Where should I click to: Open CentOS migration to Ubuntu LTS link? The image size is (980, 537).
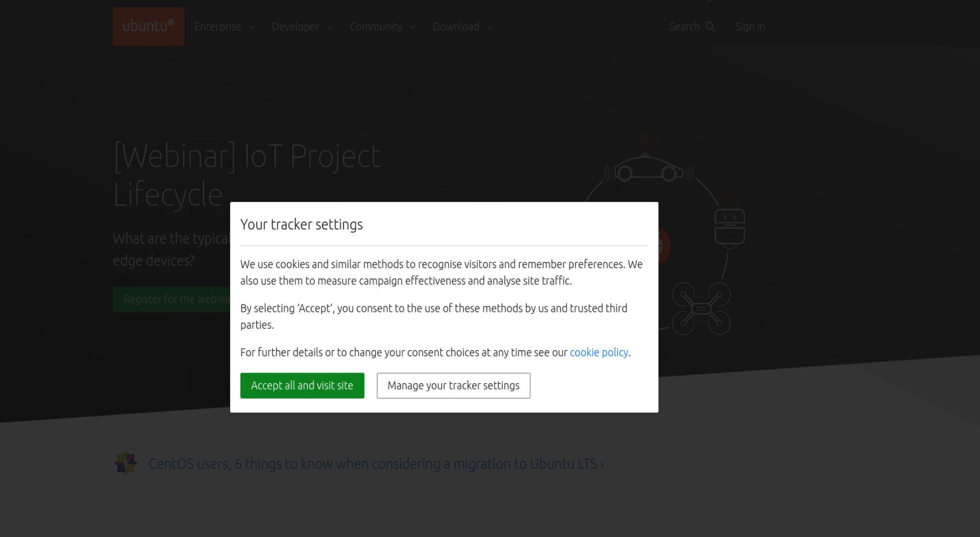tap(376, 464)
